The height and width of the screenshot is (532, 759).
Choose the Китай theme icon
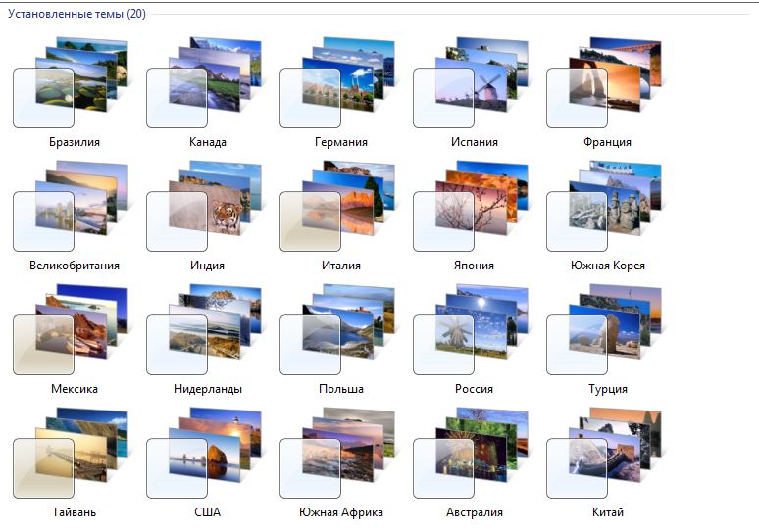(x=605, y=453)
